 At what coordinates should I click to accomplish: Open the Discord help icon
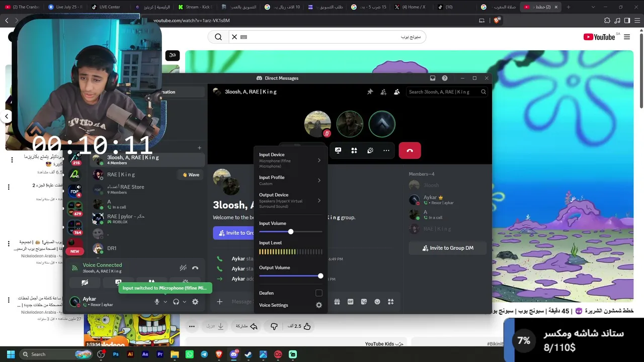(445, 78)
